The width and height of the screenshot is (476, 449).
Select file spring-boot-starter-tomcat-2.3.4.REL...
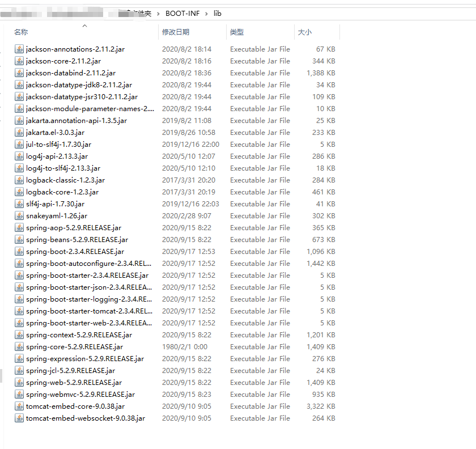point(90,311)
